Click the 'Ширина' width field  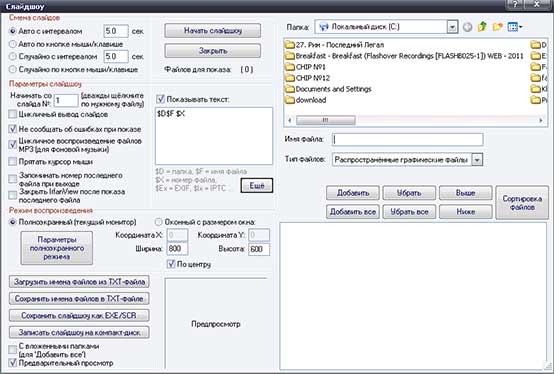pyautogui.click(x=177, y=249)
